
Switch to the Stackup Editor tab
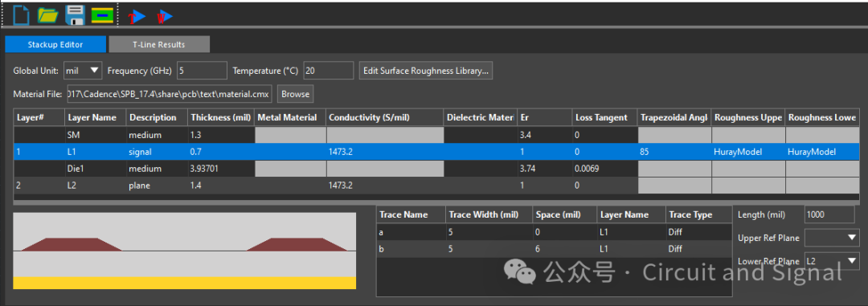pyautogui.click(x=55, y=44)
